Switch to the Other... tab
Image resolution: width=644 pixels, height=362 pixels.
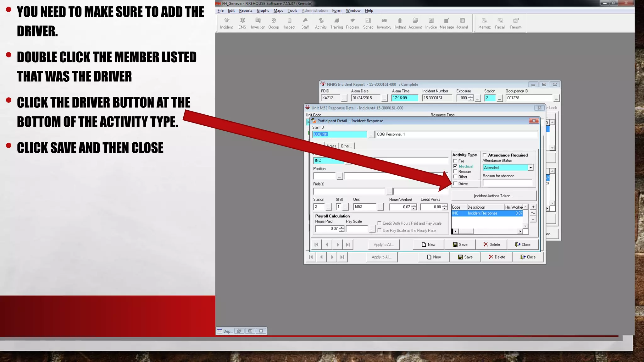pos(346,146)
